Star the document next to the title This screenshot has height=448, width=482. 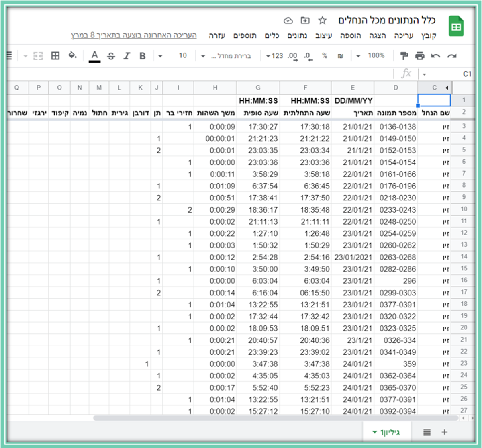point(322,20)
